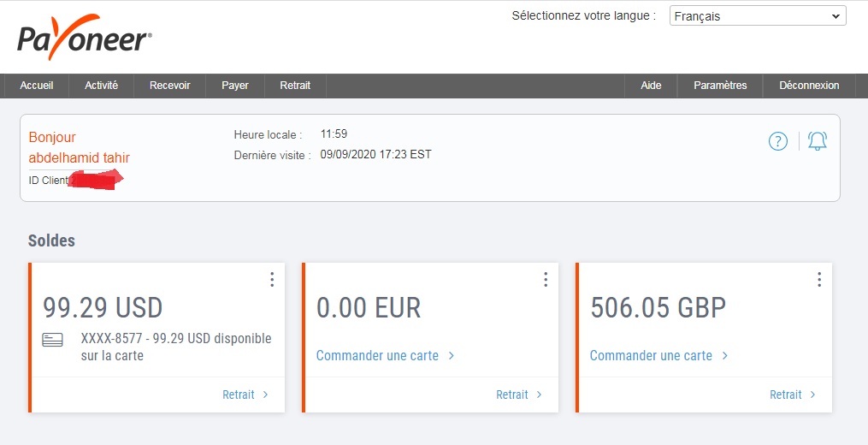Click the Payoneer logo
The image size is (868, 445).
click(x=84, y=37)
